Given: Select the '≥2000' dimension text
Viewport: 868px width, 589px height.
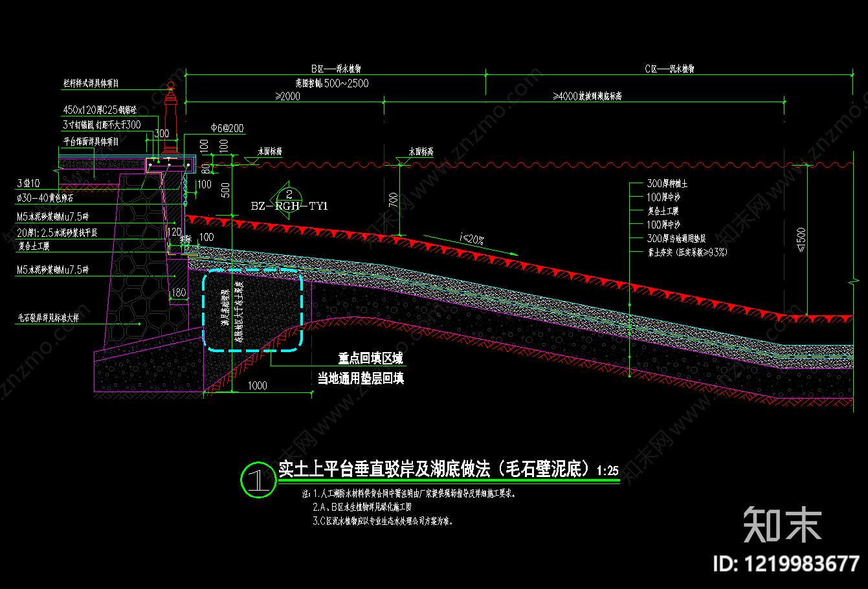Looking at the screenshot, I should click(287, 96).
